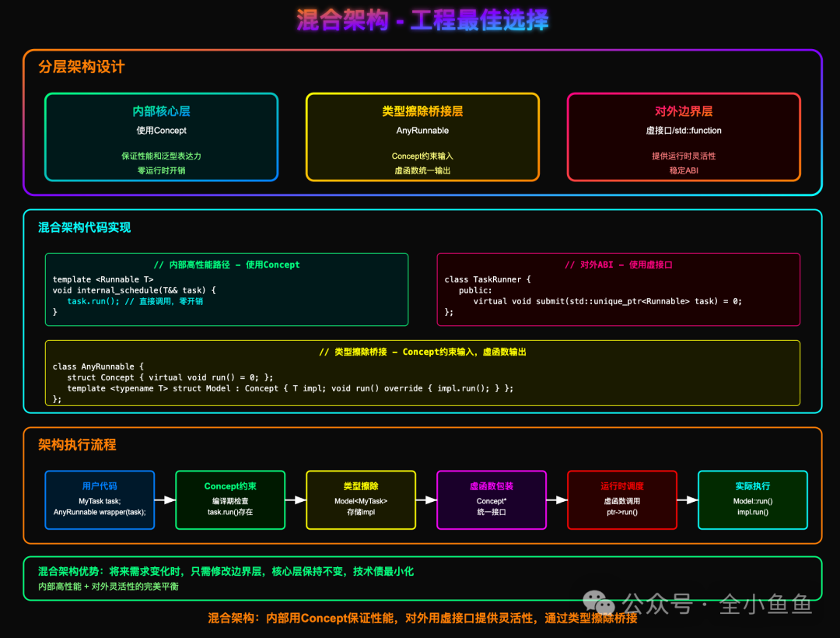Click the arrow between Concept约束 and 类型擦除
This screenshot has height=638, width=840.
point(296,500)
